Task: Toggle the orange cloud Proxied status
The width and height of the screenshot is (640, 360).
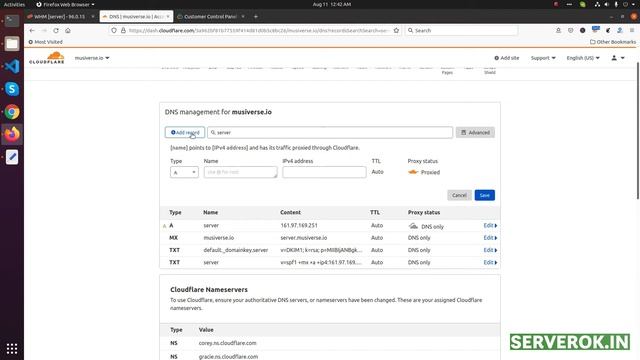Action: tap(413, 172)
